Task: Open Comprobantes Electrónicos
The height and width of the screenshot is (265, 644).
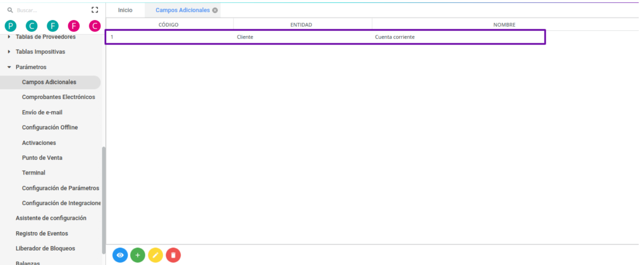Action: (x=59, y=97)
